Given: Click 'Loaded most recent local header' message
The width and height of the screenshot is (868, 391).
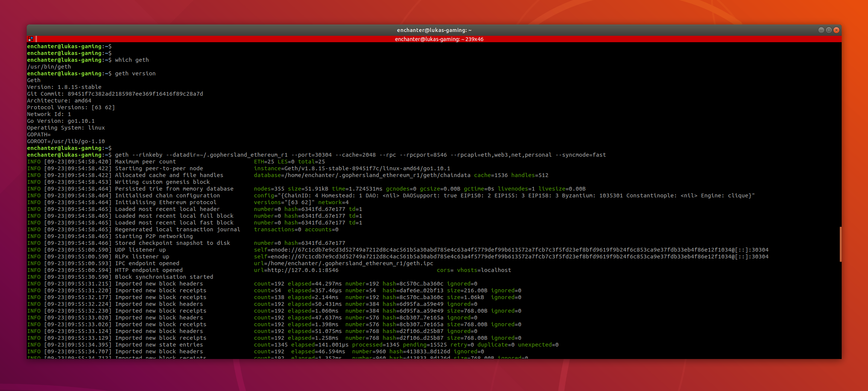Looking at the screenshot, I should point(167,209).
